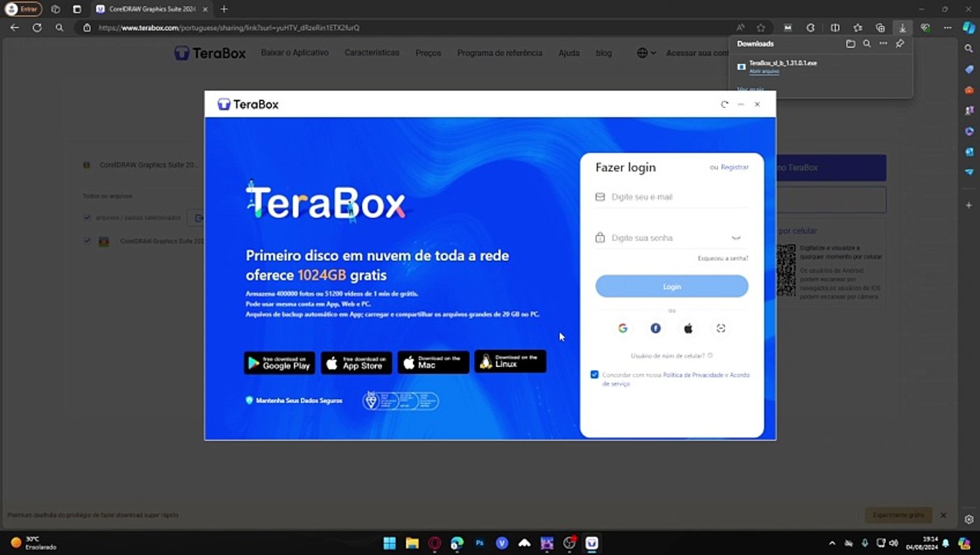Click the Login button
Viewport: 980px width, 555px height.
click(x=672, y=287)
